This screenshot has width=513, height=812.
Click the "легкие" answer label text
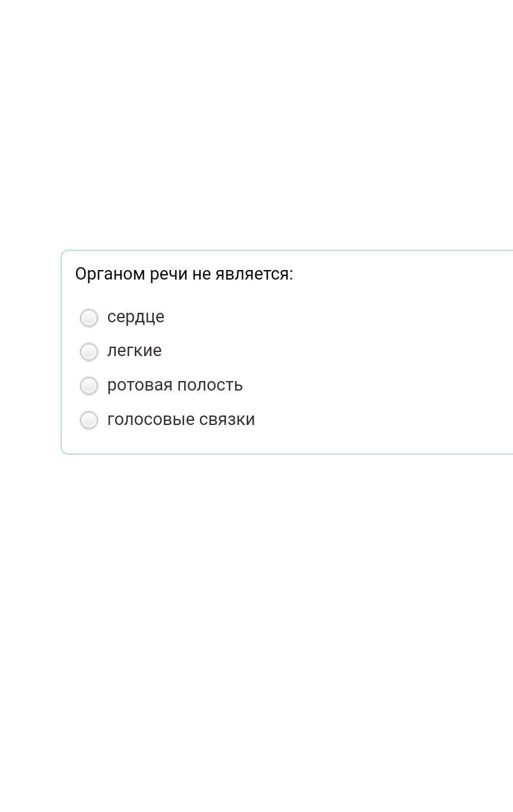[134, 351]
